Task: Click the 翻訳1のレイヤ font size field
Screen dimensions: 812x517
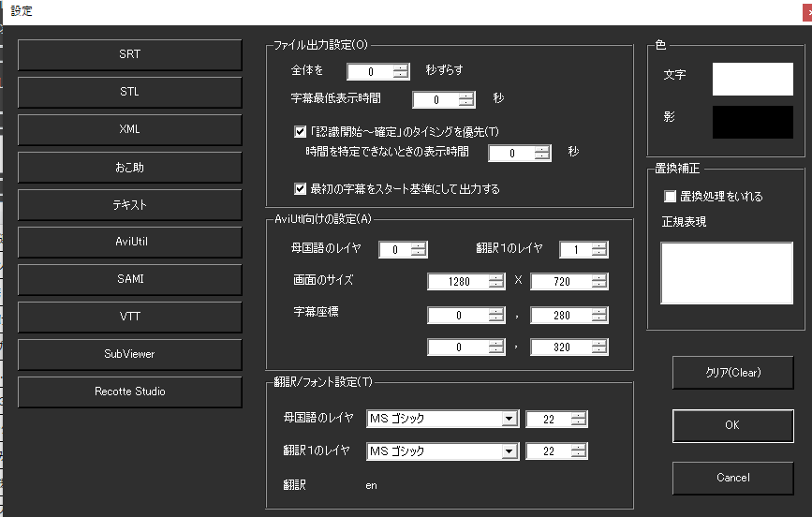Action: click(x=549, y=451)
